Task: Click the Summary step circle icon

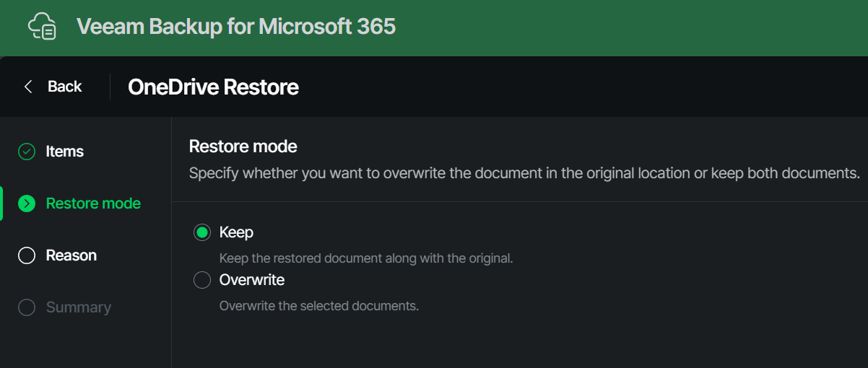Action: [27, 307]
